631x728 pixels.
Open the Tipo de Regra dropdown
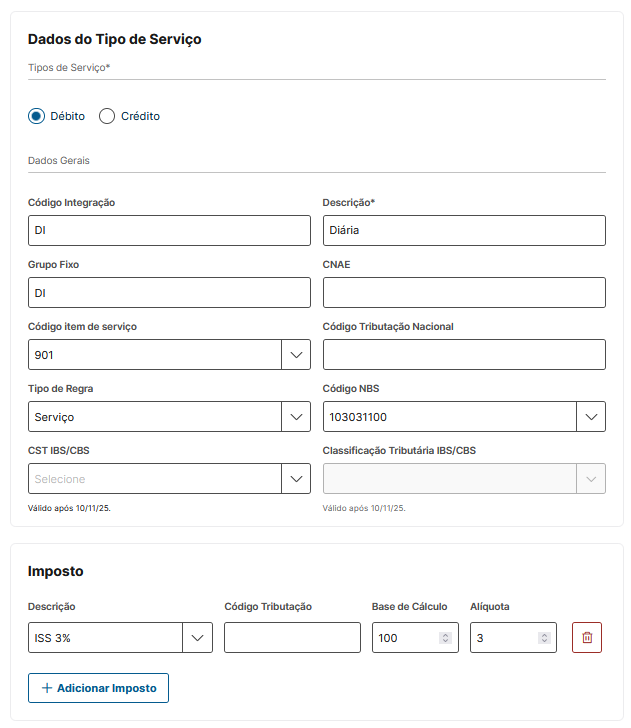296,417
